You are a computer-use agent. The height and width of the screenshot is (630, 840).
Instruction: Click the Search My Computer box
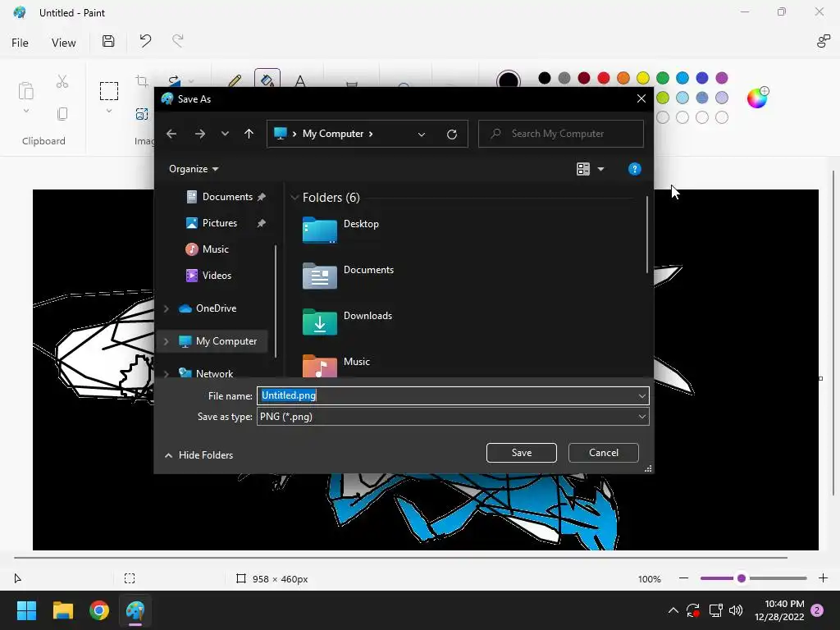(x=560, y=134)
